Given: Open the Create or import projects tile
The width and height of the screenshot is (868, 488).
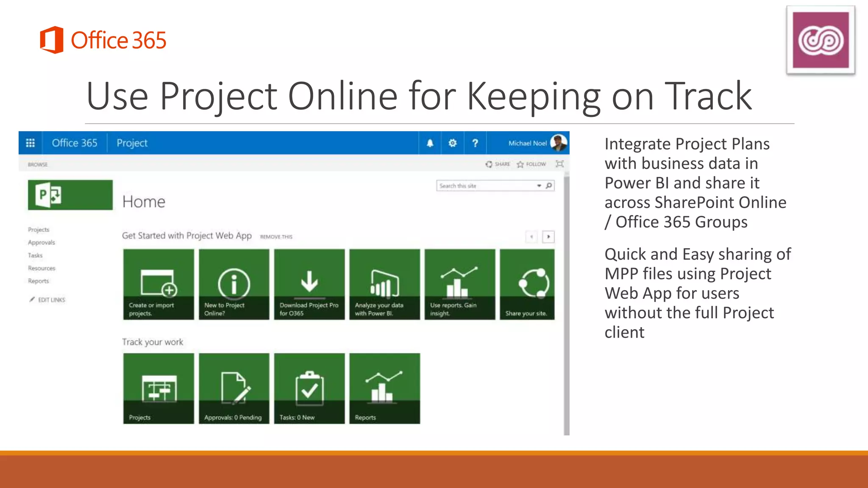Looking at the screenshot, I should point(159,284).
